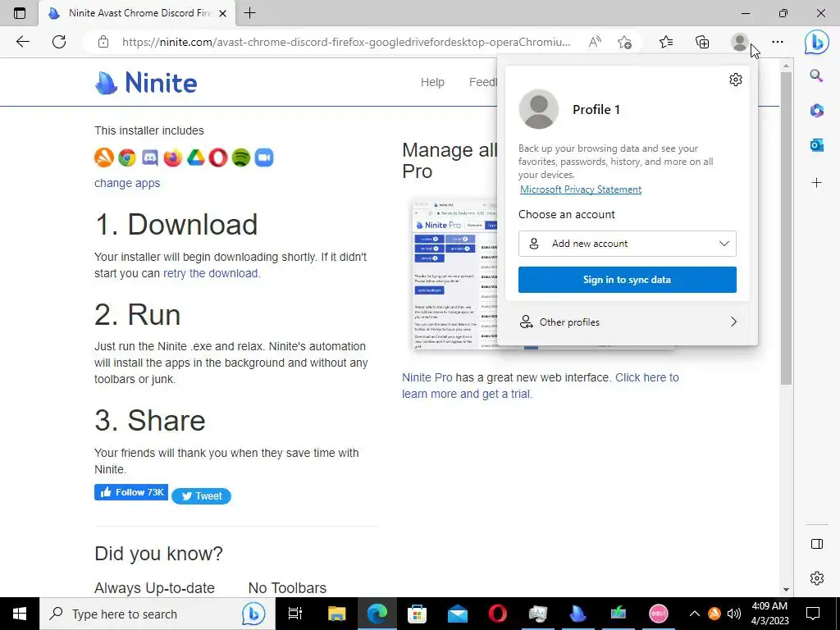This screenshot has height=630, width=840.
Task: Click the Task View taskbar icon
Action: [x=295, y=614]
